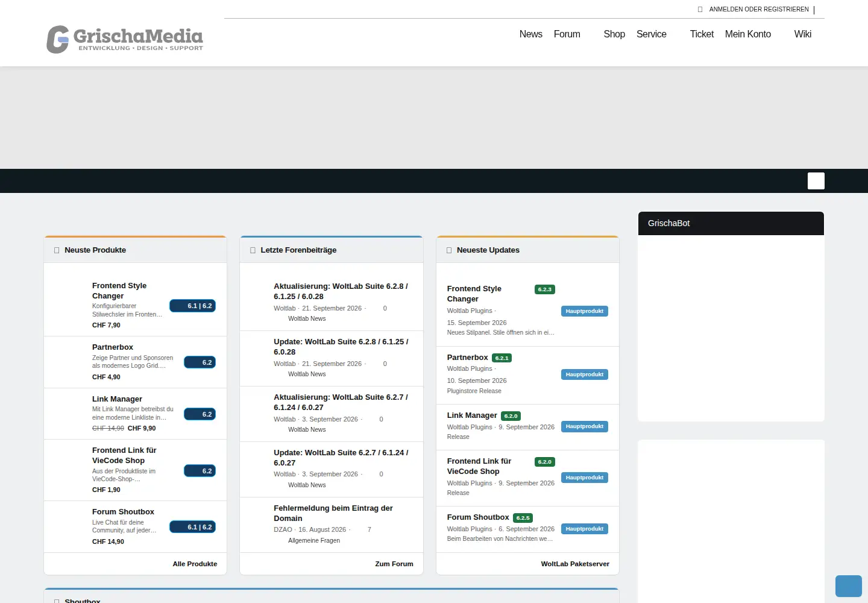Viewport: 868px width, 603px height.
Task: Click date 15. September 2026
Action: click(477, 323)
